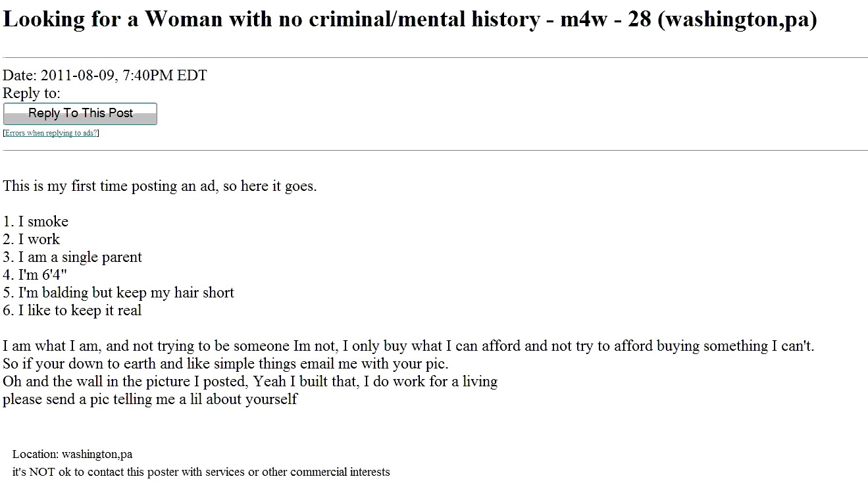
Task: Click list item single parent
Action: 72,257
